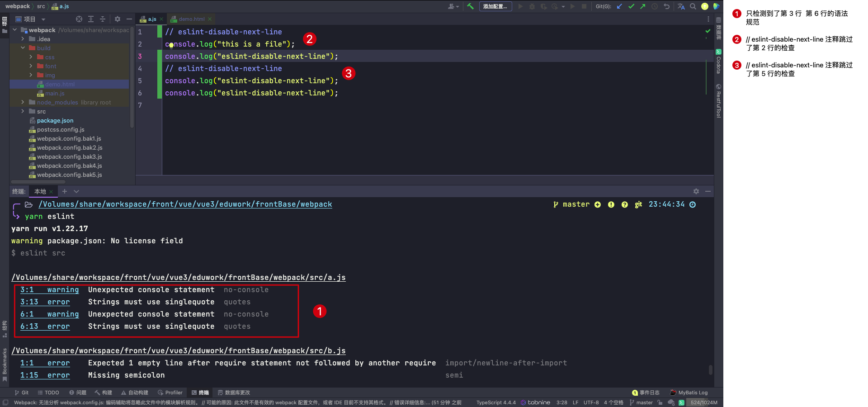
Task: Click the Git push arrow icon
Action: (x=642, y=6)
